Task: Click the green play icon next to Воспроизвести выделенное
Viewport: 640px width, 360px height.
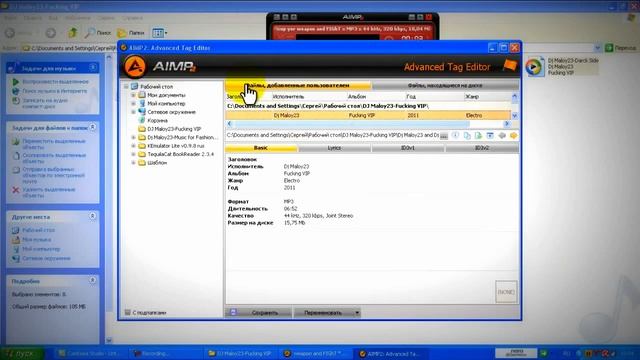Action: click(x=16, y=82)
